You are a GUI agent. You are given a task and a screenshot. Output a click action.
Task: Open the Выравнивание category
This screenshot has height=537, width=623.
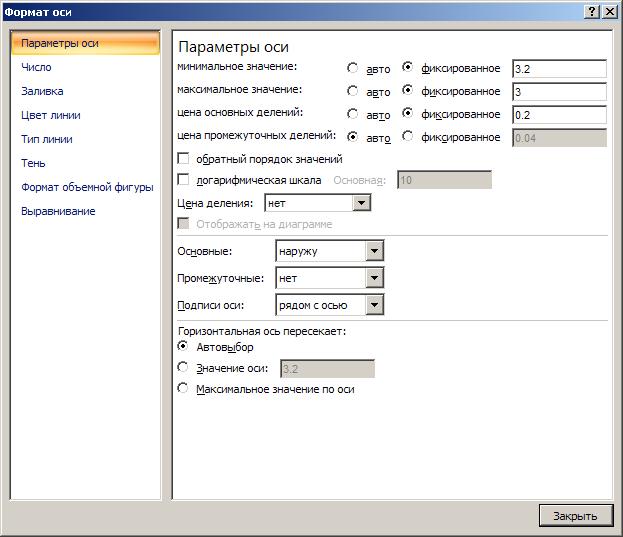click(58, 211)
